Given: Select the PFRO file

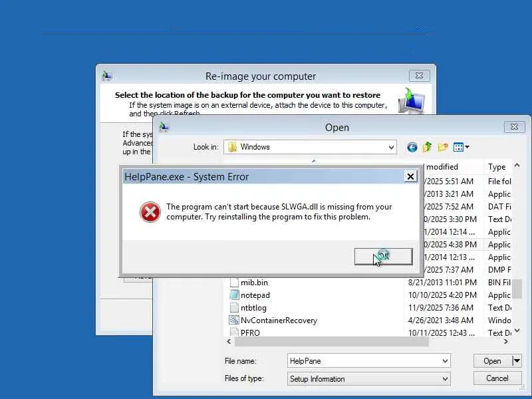Looking at the screenshot, I should 250,333.
